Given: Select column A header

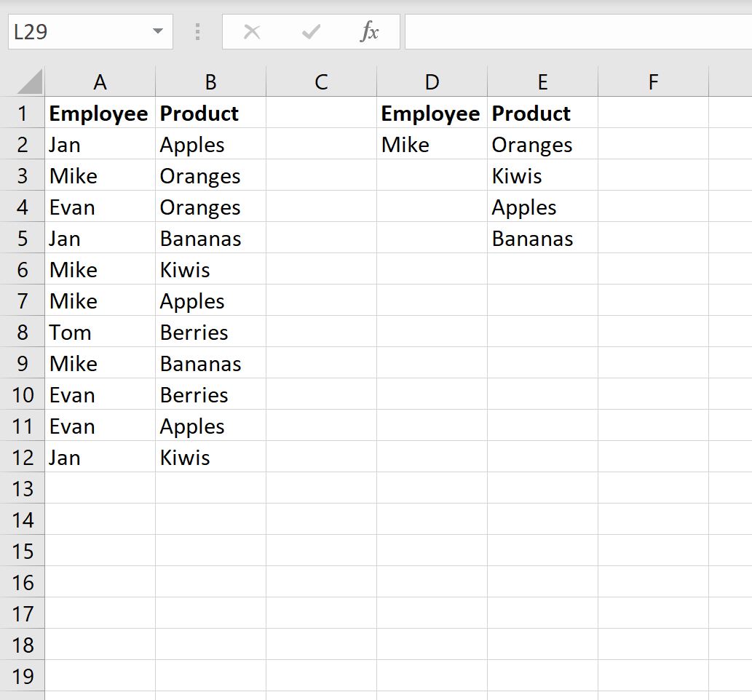Looking at the screenshot, I should click(x=100, y=81).
